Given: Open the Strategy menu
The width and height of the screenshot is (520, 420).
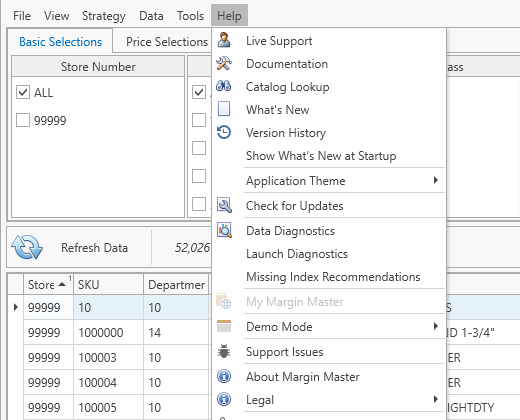Looking at the screenshot, I should (x=104, y=16).
